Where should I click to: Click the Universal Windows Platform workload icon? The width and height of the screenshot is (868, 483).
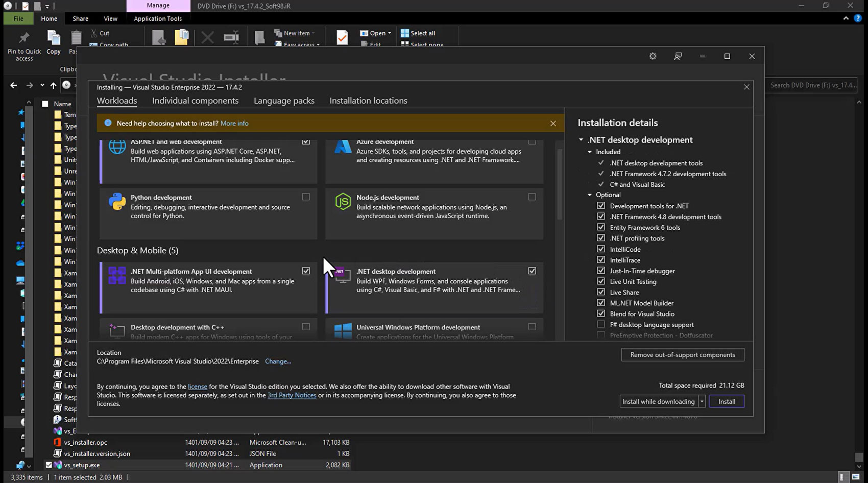click(343, 331)
